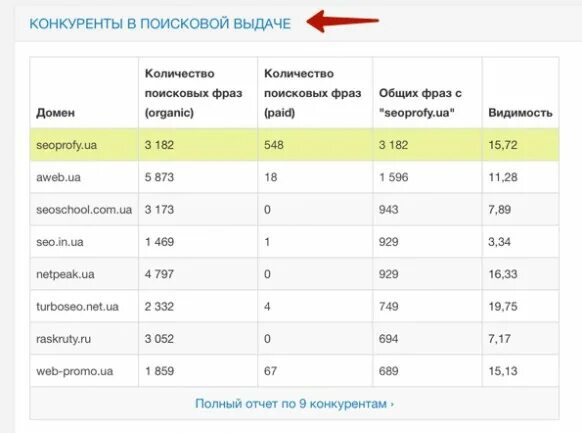Click common phrases value 943

[x=389, y=209]
